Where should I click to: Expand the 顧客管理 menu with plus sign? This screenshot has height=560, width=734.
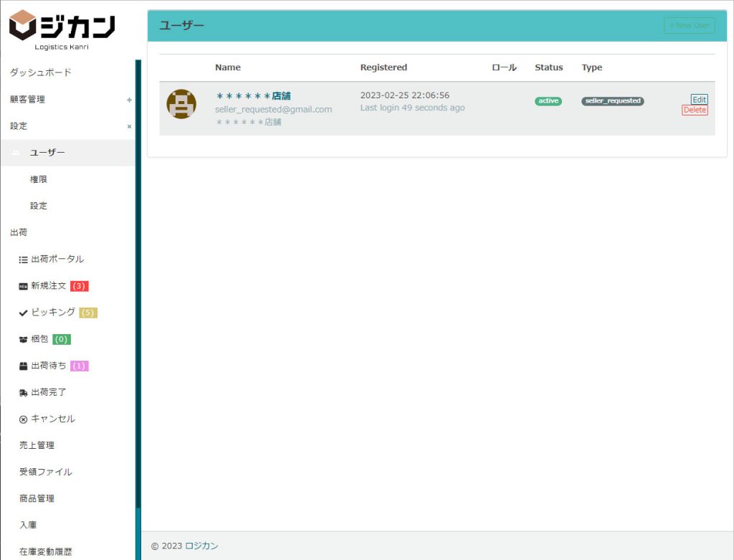click(x=129, y=100)
